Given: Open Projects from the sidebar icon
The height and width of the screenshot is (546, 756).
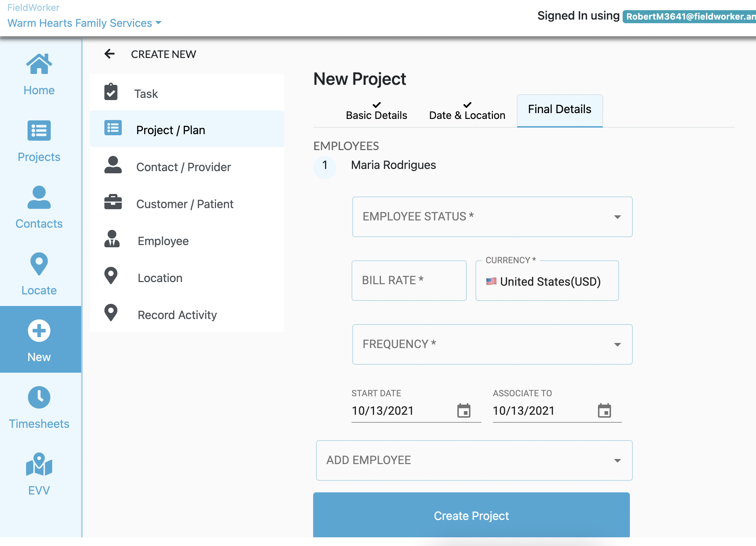Looking at the screenshot, I should click(39, 131).
